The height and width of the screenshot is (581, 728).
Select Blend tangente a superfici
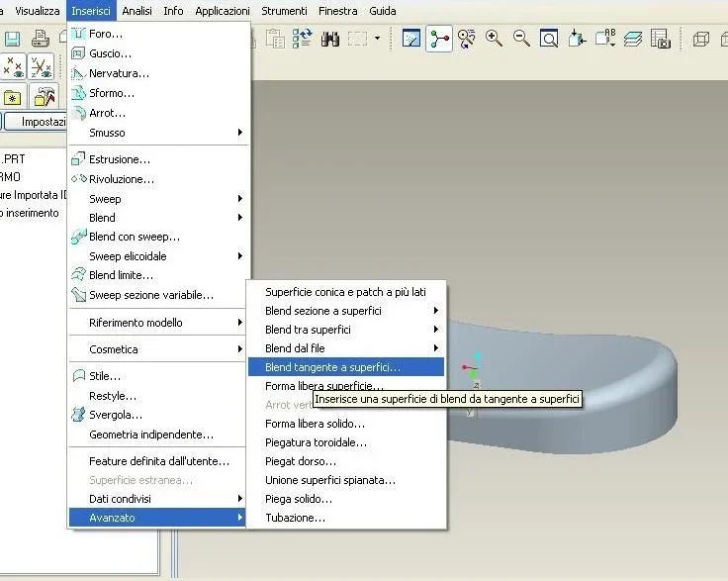pos(346,367)
